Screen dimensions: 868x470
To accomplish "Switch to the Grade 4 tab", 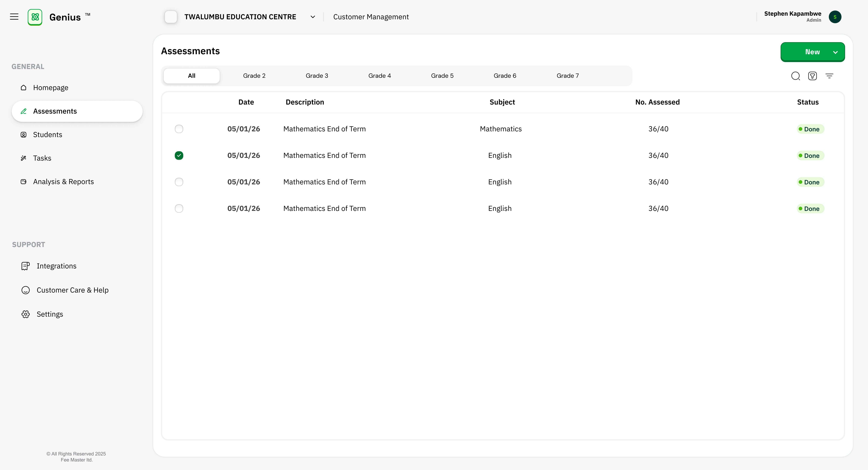I will tap(380, 76).
